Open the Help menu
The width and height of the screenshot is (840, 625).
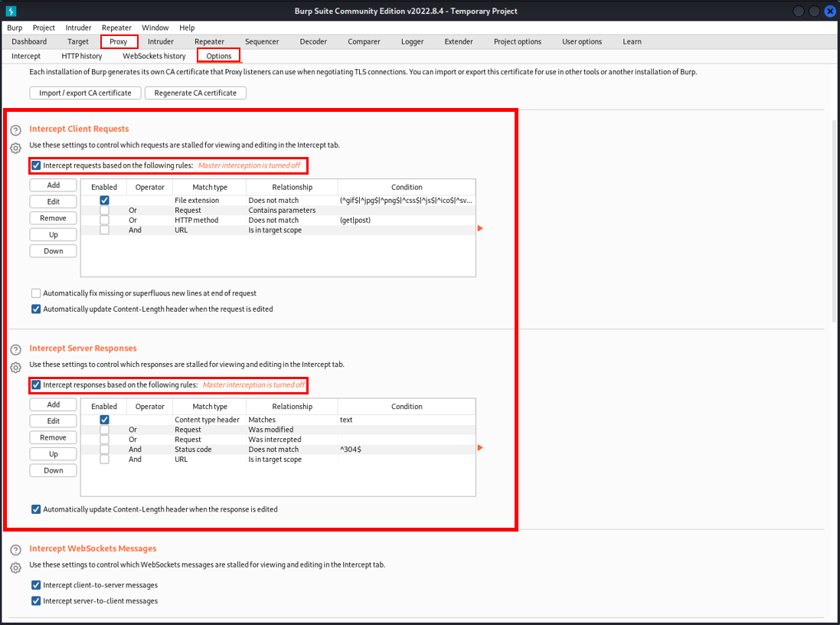(187, 28)
